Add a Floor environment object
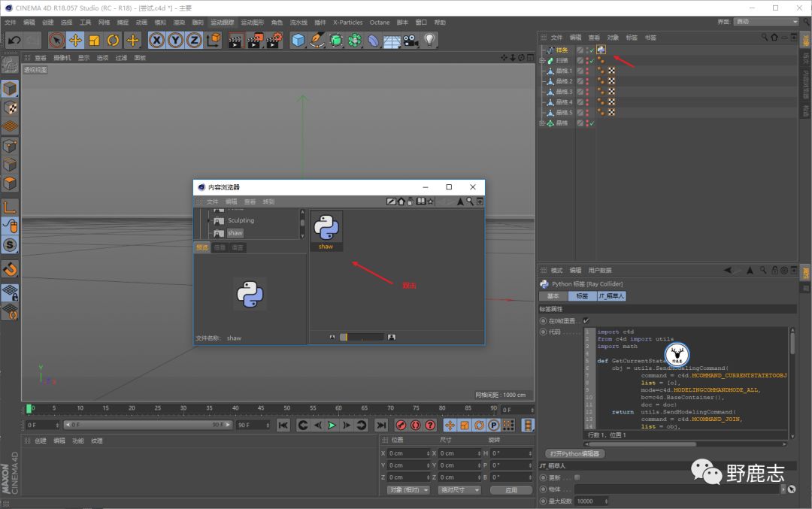The height and width of the screenshot is (509, 812). [392, 41]
